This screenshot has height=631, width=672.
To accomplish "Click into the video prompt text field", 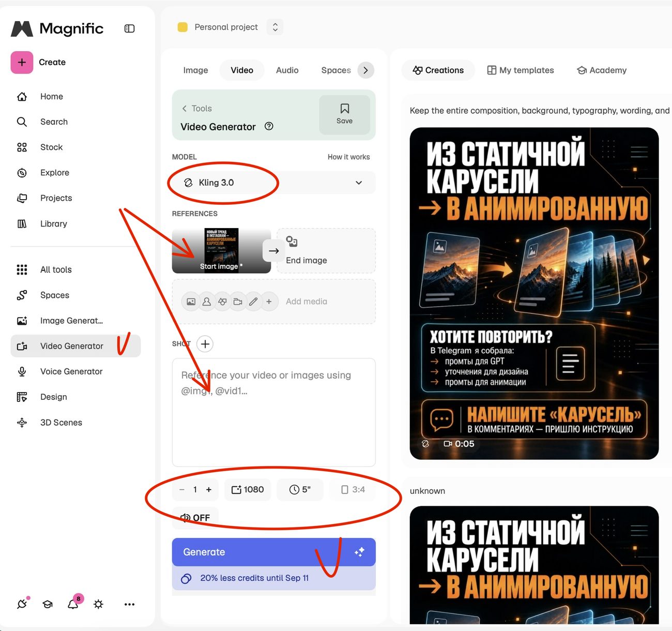I will (274, 412).
